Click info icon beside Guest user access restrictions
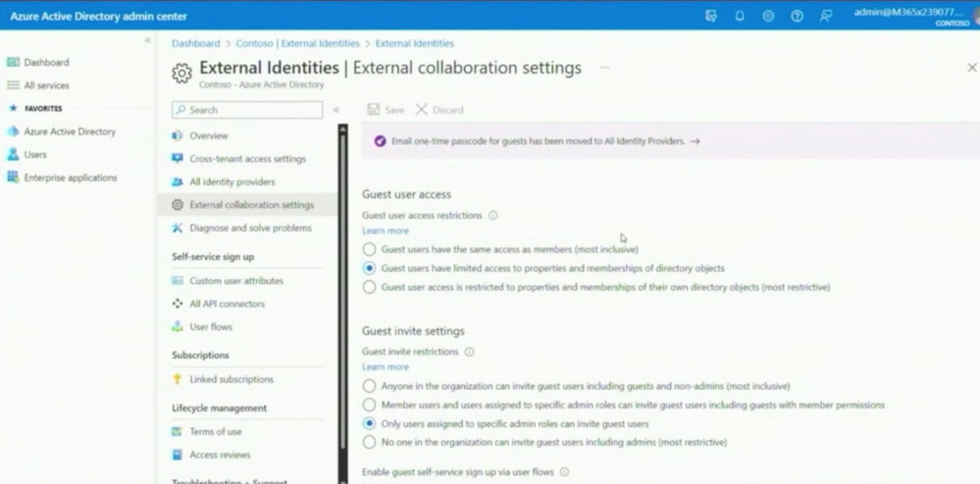The width and height of the screenshot is (980, 484). coord(492,216)
